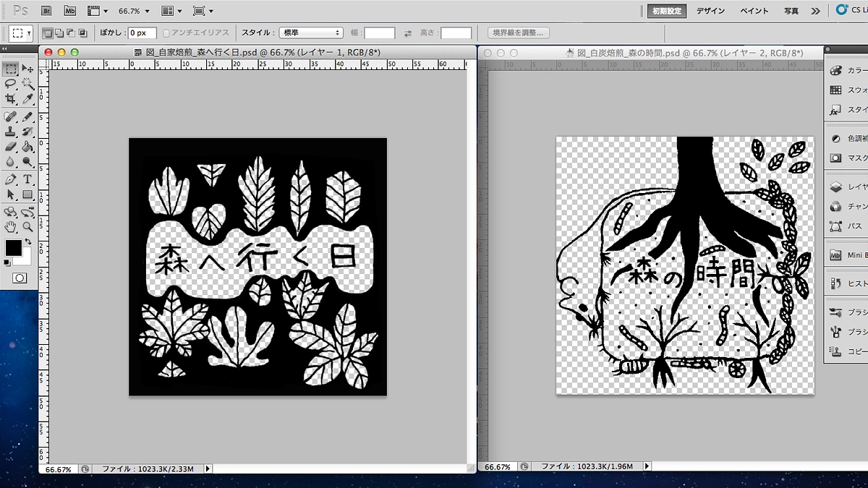Pick the Crop tool
The width and height of the screenshot is (868, 488).
point(11,99)
